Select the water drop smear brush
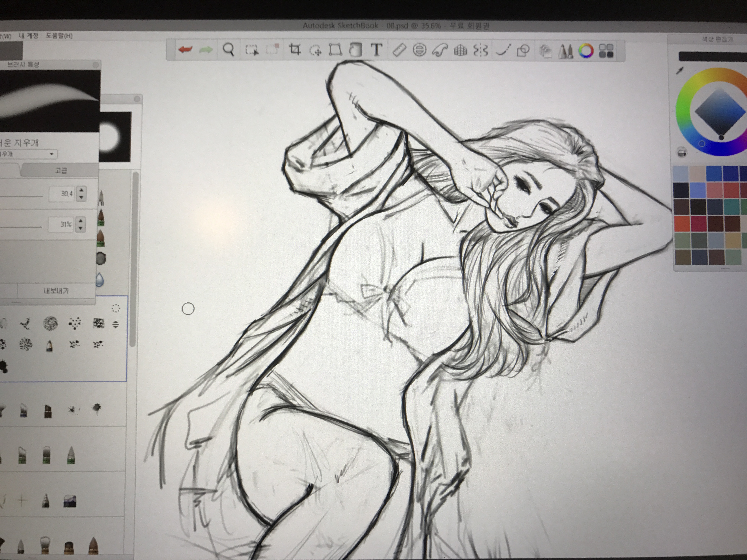 pos(100,280)
